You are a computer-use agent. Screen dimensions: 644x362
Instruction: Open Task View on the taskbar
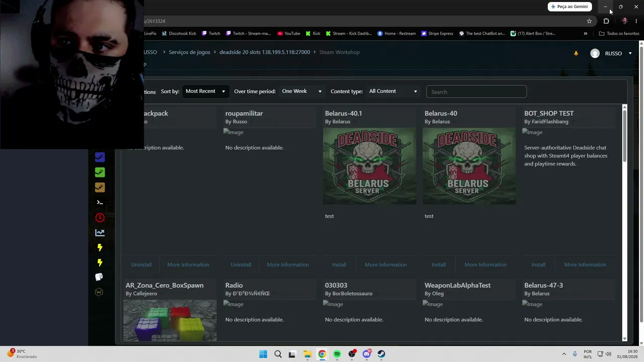292,354
